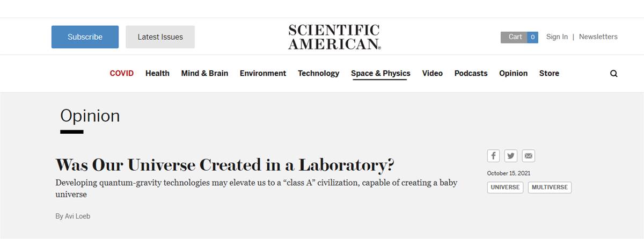Email the article using envelope icon
The width and height of the screenshot is (644, 239).
[x=529, y=156]
